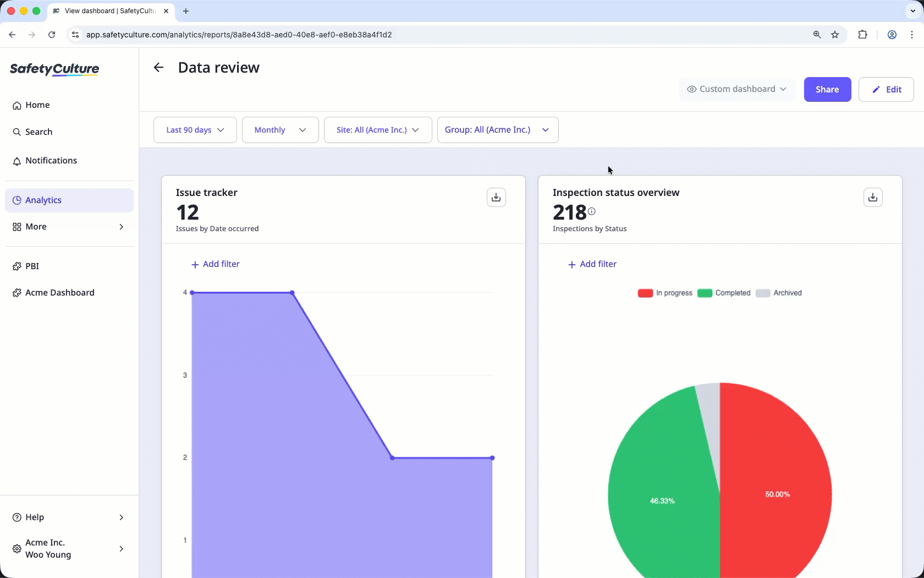Reload the page

(x=52, y=35)
